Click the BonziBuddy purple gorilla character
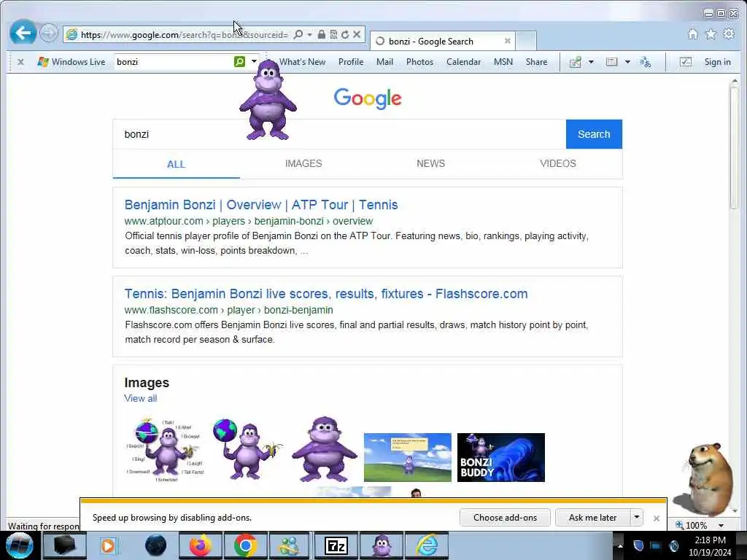The image size is (747, 560). [x=268, y=100]
